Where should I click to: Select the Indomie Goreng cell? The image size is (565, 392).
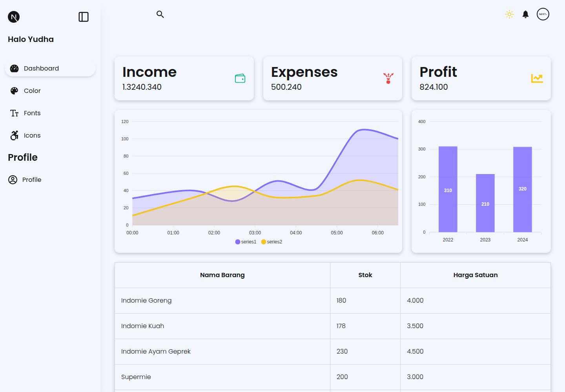222,301
